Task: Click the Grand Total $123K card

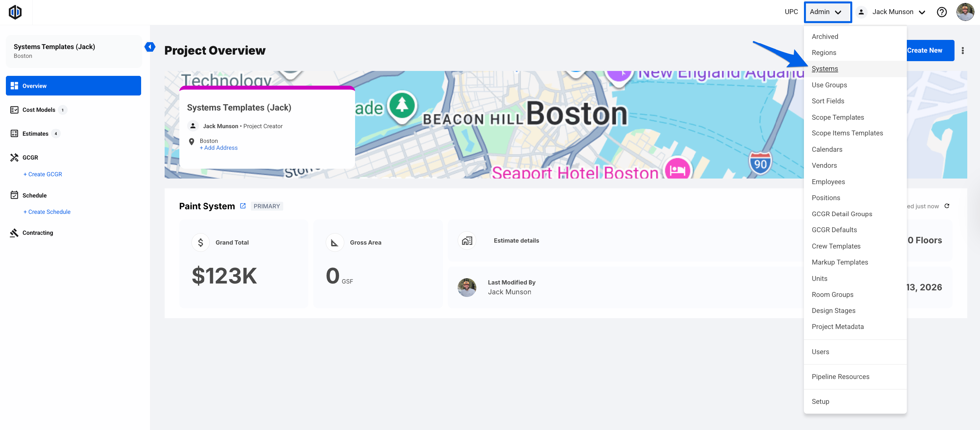Action: [x=243, y=264]
